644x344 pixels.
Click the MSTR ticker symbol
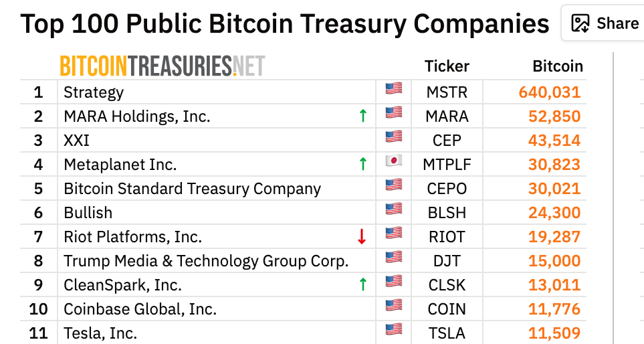447,92
